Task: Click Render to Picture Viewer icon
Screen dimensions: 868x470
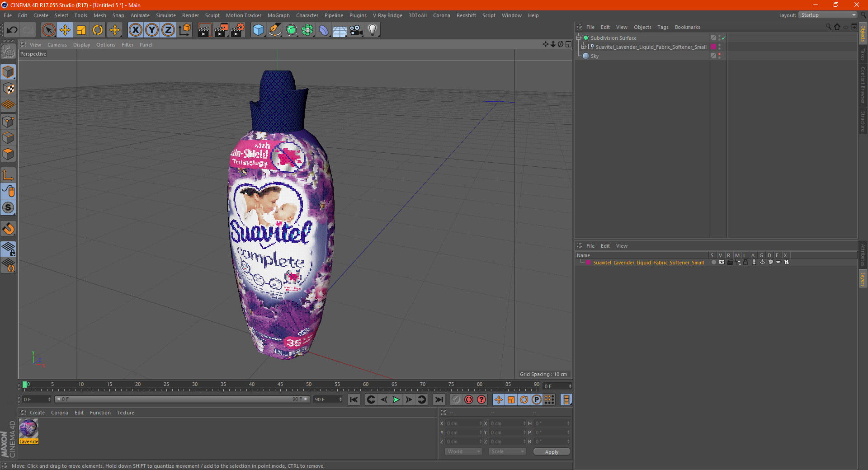Action: tap(221, 30)
